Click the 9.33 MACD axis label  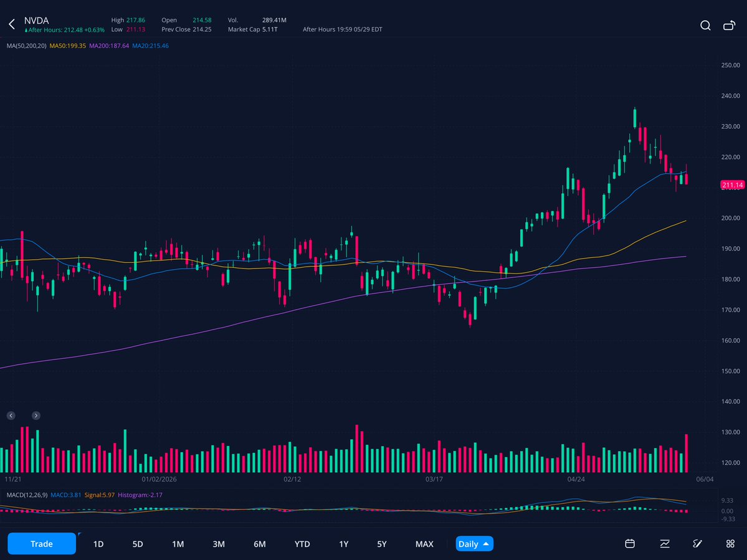(727, 500)
